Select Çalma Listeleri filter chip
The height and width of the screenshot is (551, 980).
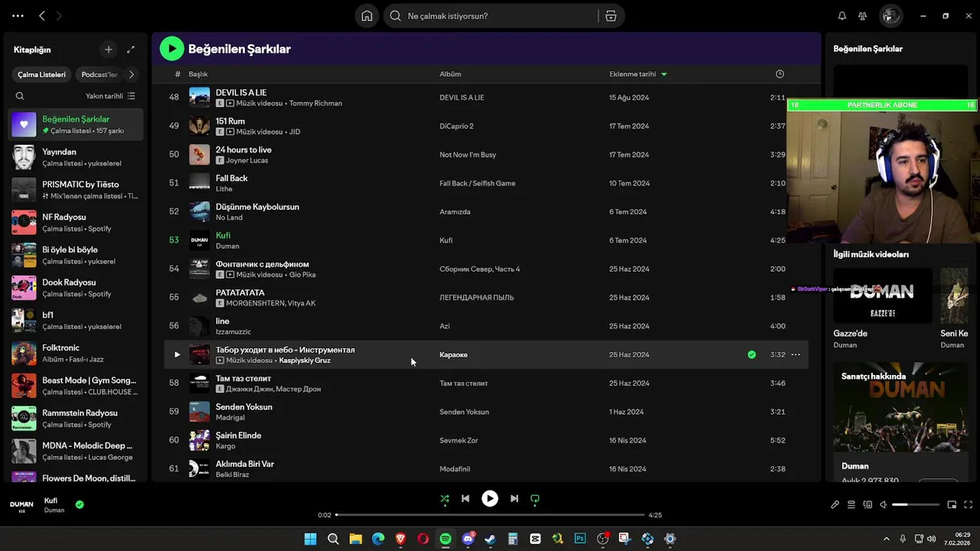(x=42, y=75)
